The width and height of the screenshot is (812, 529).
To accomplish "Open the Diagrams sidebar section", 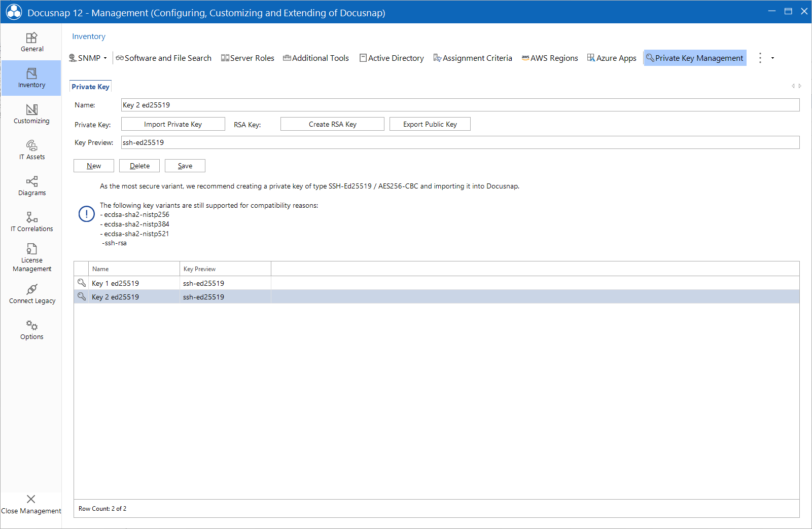I will [x=31, y=186].
